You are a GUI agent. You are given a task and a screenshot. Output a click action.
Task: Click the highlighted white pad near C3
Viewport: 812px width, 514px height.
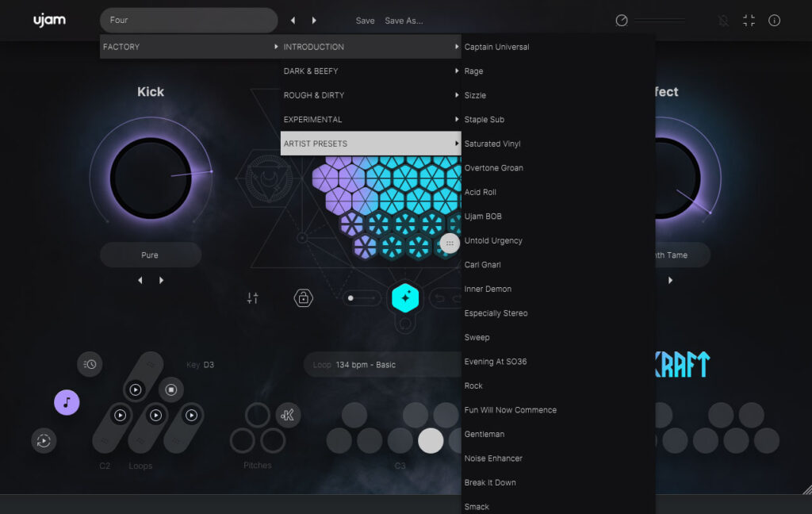431,441
